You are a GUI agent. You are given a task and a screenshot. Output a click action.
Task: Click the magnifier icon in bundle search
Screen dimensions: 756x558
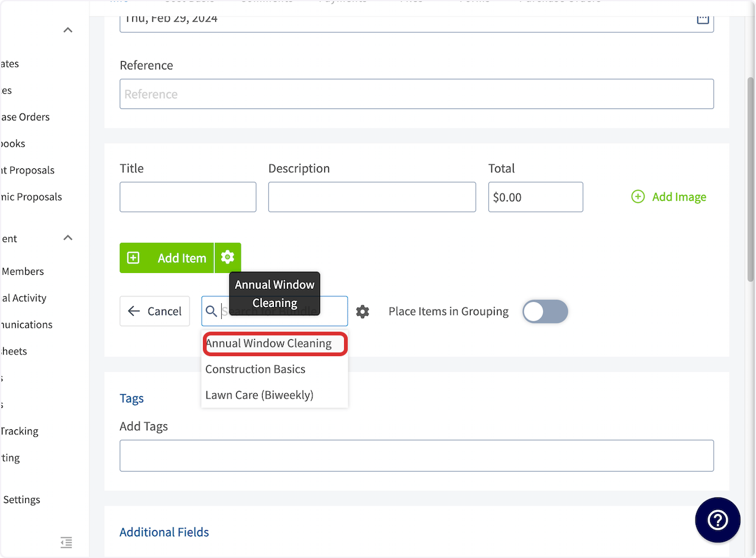coord(212,311)
